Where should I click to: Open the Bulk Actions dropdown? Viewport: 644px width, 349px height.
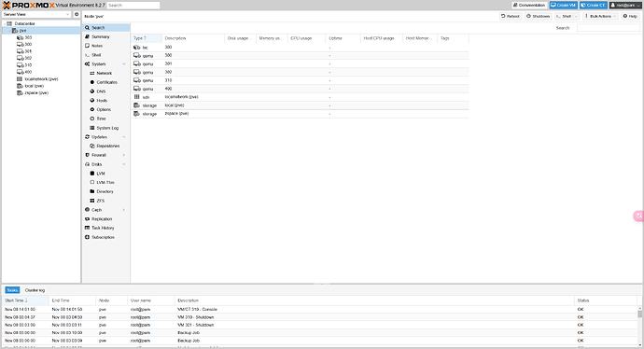point(600,16)
